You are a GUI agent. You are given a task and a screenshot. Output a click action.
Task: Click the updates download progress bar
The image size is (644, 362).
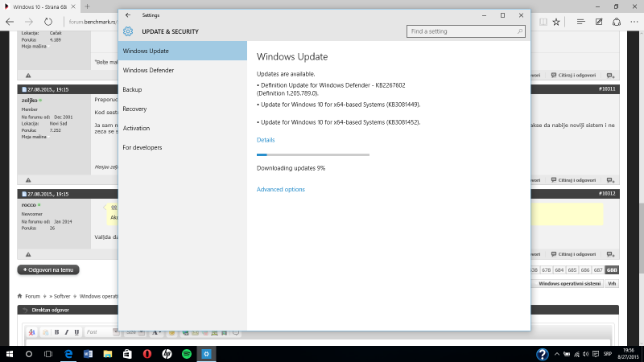pos(313,154)
